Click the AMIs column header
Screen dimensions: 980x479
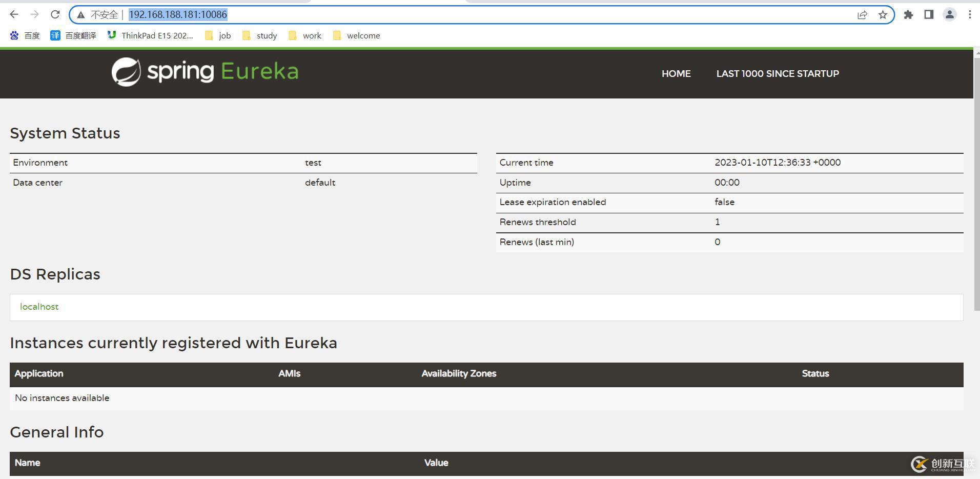coord(290,373)
